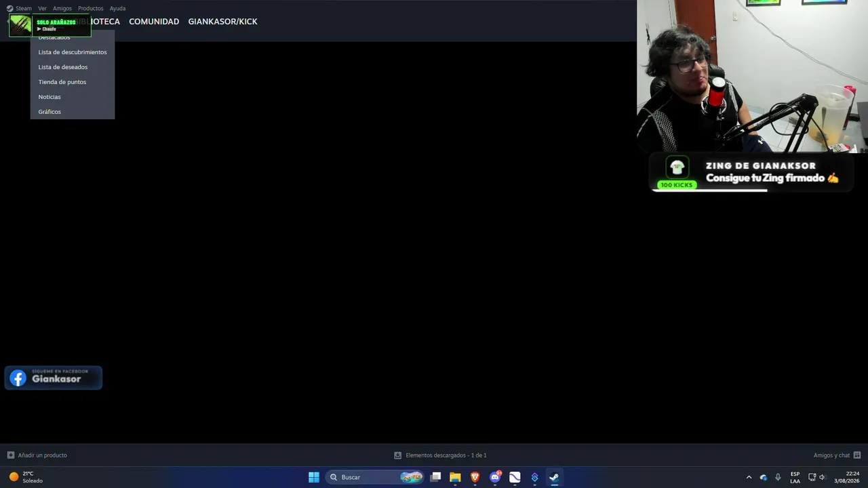This screenshot has height=488, width=868.
Task: Click the friends chat icon at bottom right
Action: (x=857, y=455)
